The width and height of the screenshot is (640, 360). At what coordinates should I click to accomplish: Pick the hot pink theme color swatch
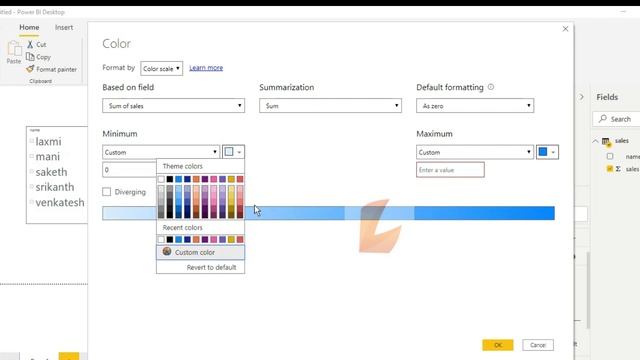(213, 179)
